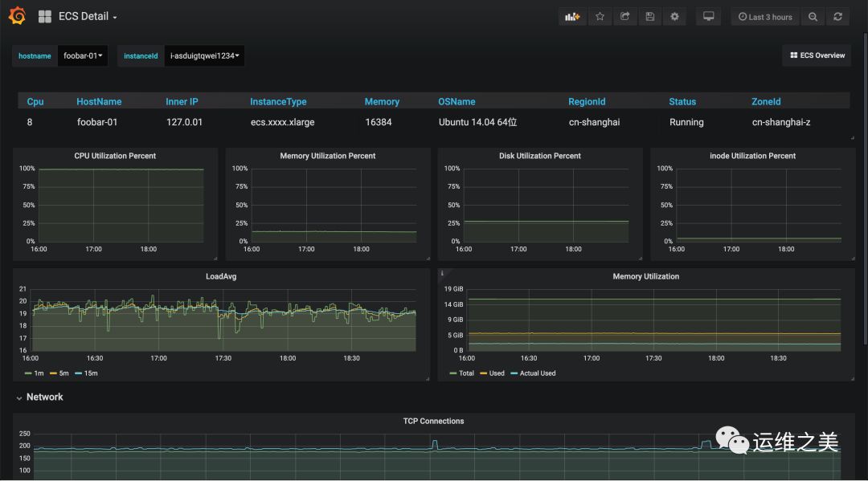Sort table by HostName column
This screenshot has height=481, width=868.
coord(99,102)
